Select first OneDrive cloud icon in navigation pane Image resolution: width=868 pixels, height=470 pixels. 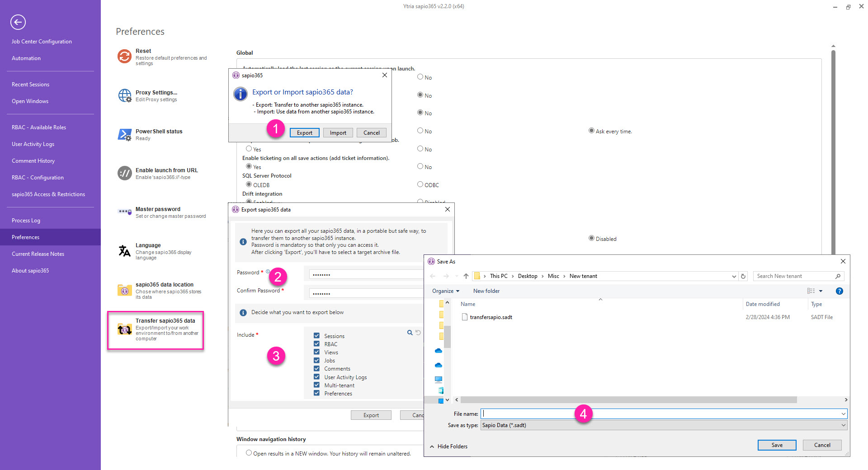click(438, 351)
